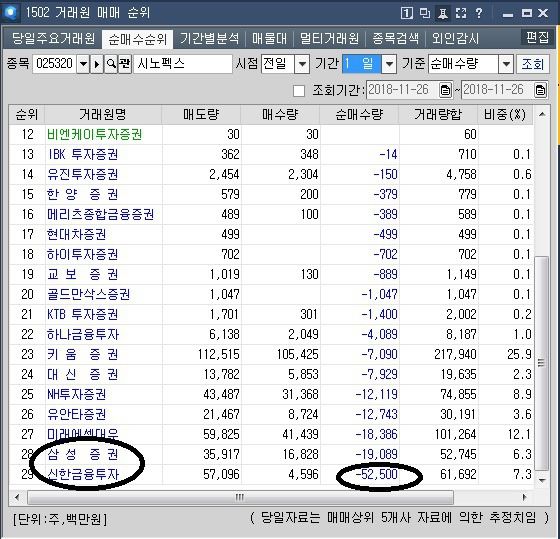
Task: Click the 조회 search button
Action: (x=532, y=64)
